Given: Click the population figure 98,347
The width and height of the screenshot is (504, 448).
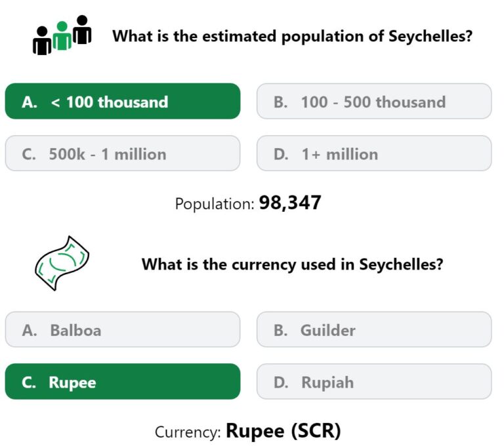Looking at the screenshot, I should (x=290, y=203).
